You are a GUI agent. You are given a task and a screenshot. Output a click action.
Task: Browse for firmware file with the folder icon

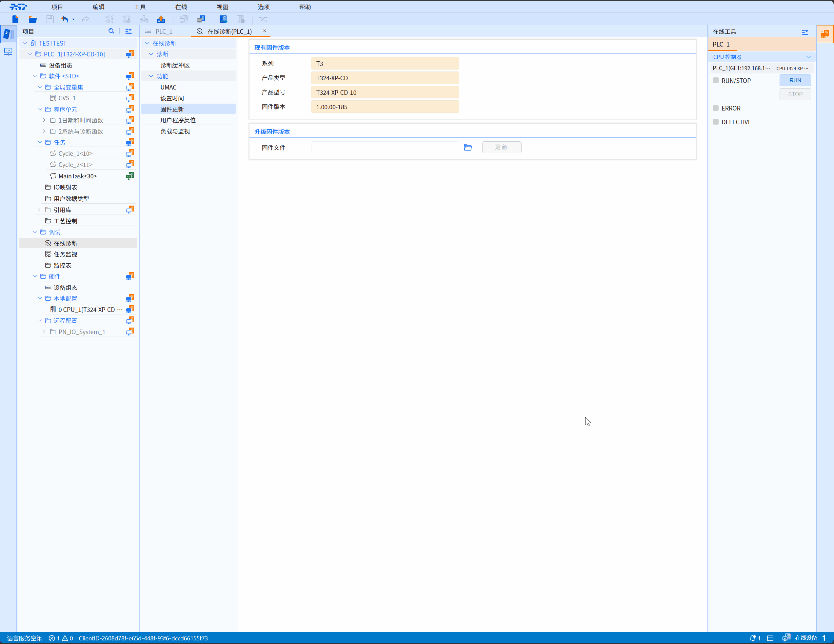(x=468, y=148)
